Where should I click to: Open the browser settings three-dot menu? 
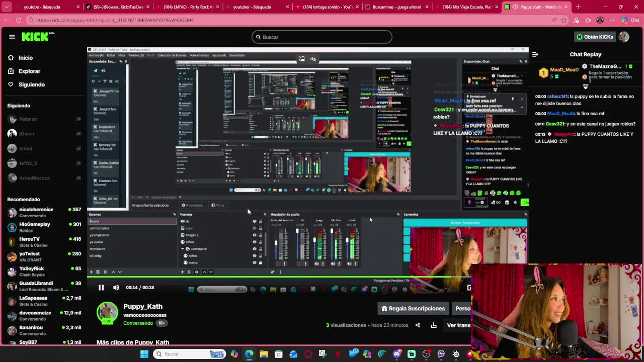(x=612, y=20)
